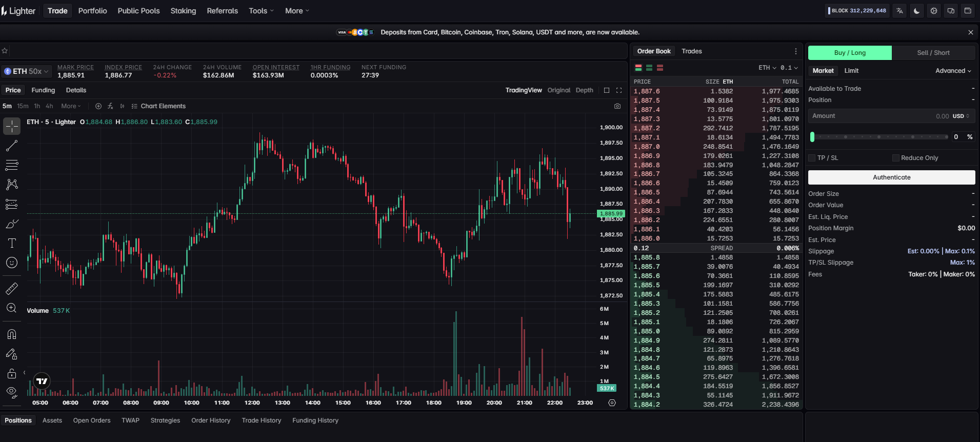Screen dimensions: 980x442
Task: Favorite the market with star icon
Action: click(5, 51)
